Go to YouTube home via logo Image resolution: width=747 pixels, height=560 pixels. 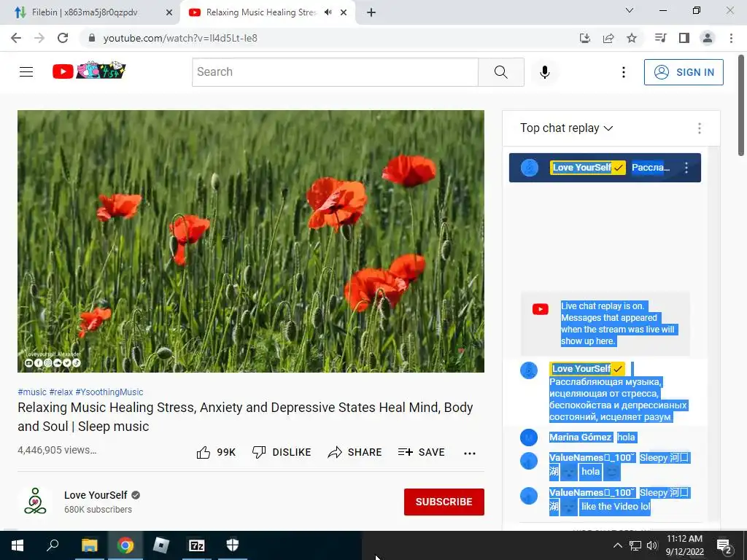pos(89,71)
